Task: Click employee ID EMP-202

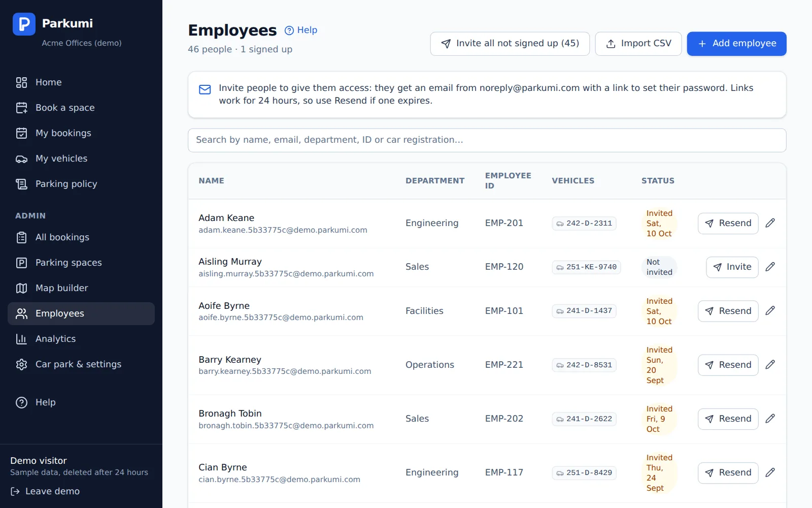Action: pos(504,419)
